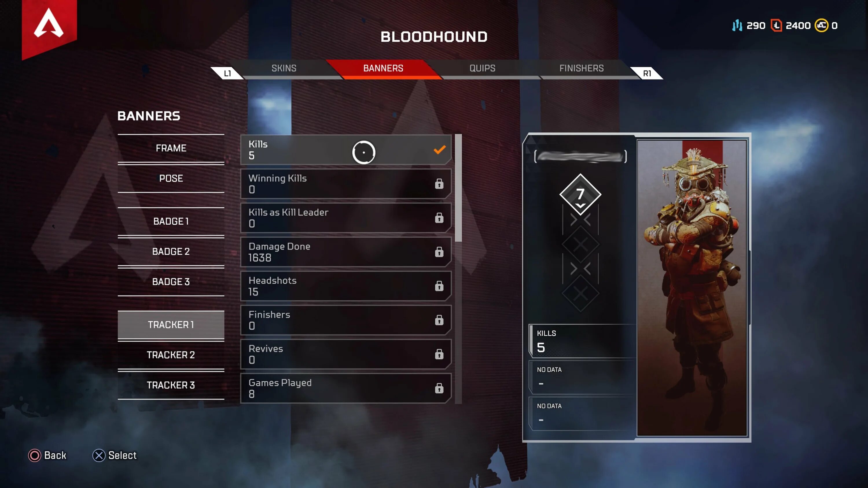
Task: Click the lock icon on Revives
Action: tap(439, 354)
